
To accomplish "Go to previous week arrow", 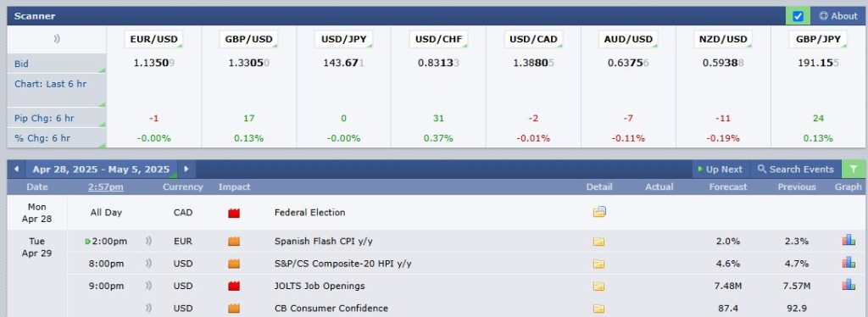I will tap(16, 169).
